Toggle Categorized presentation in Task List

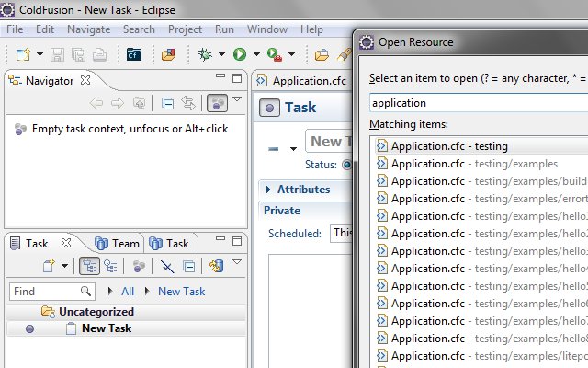pos(90,266)
